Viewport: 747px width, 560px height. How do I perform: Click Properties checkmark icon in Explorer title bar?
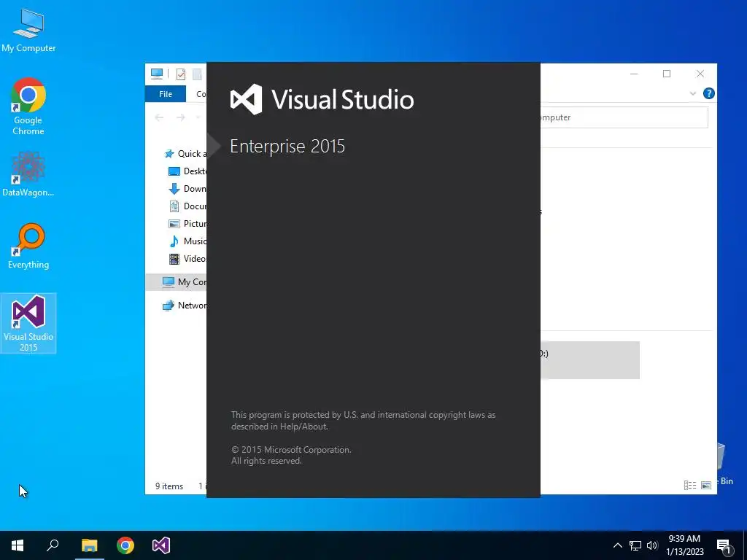[x=181, y=74]
